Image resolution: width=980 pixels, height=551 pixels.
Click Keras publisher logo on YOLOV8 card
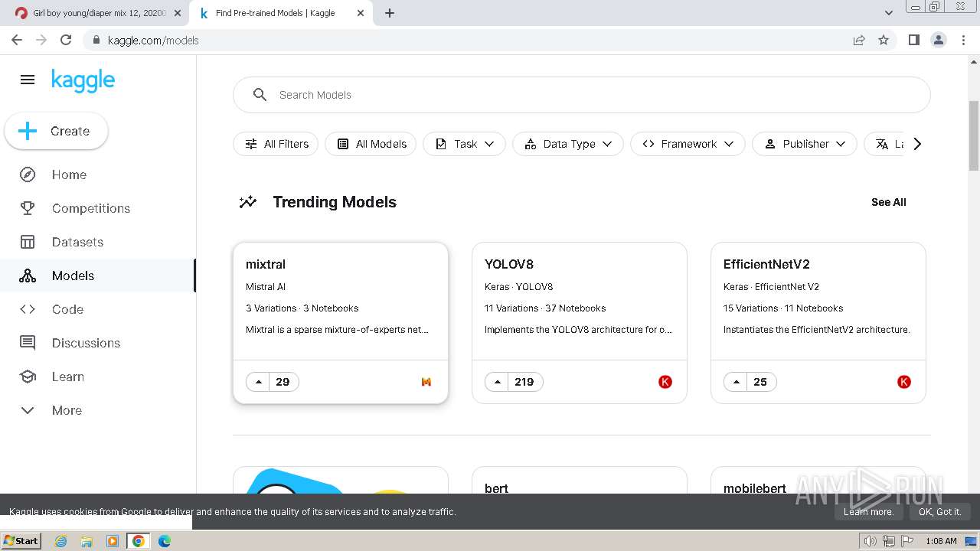pos(665,382)
